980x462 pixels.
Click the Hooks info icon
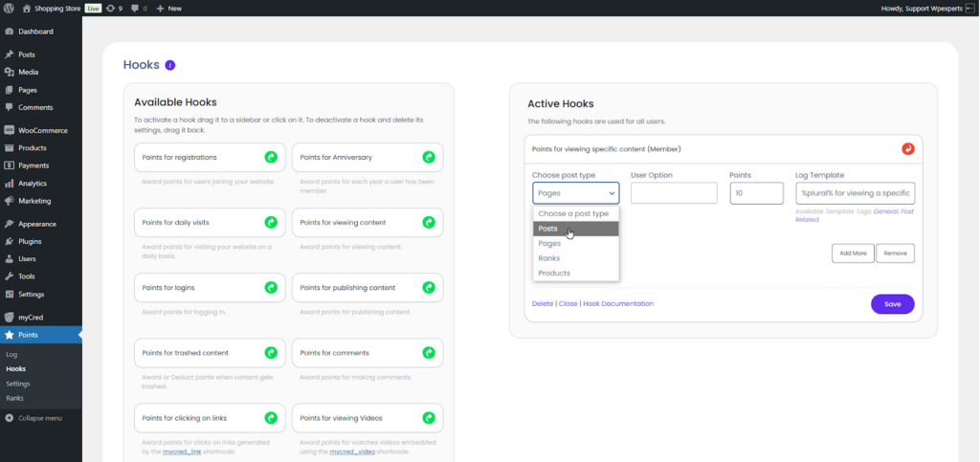pyautogui.click(x=170, y=66)
